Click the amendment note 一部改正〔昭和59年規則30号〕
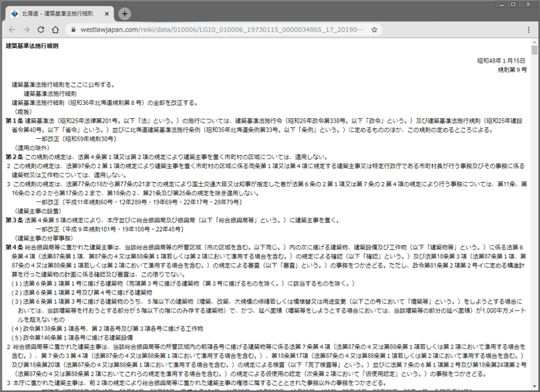The image size is (540, 392). click(76, 139)
